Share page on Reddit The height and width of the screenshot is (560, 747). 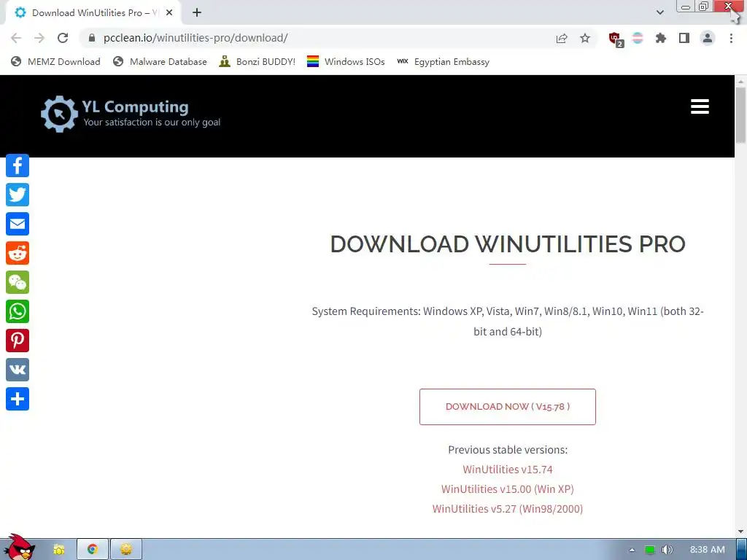tap(18, 253)
